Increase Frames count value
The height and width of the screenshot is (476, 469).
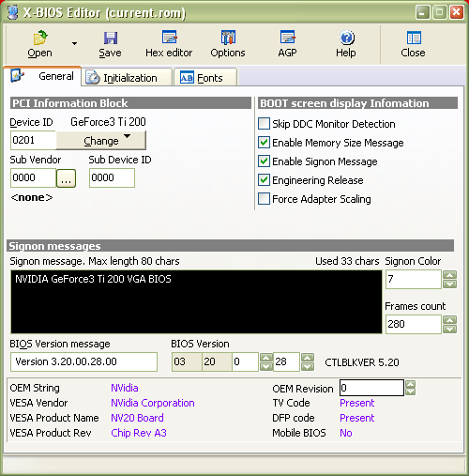[x=450, y=320]
